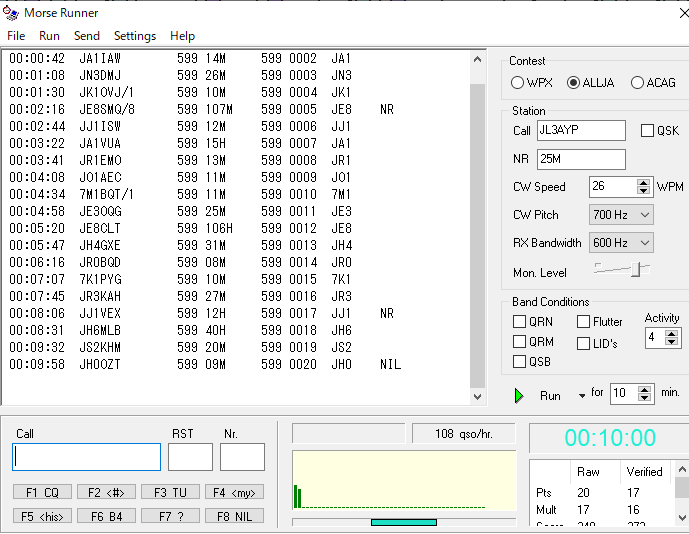
Task: Select log row JR0BQD
Action: (235, 262)
